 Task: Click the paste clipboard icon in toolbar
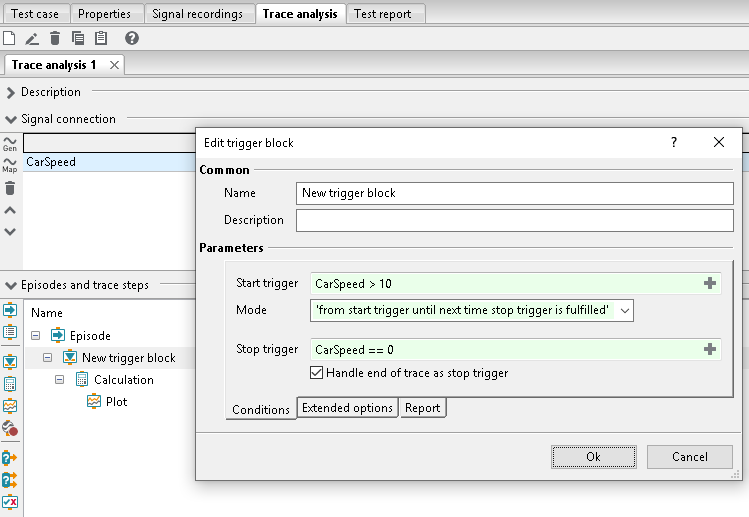click(101, 38)
